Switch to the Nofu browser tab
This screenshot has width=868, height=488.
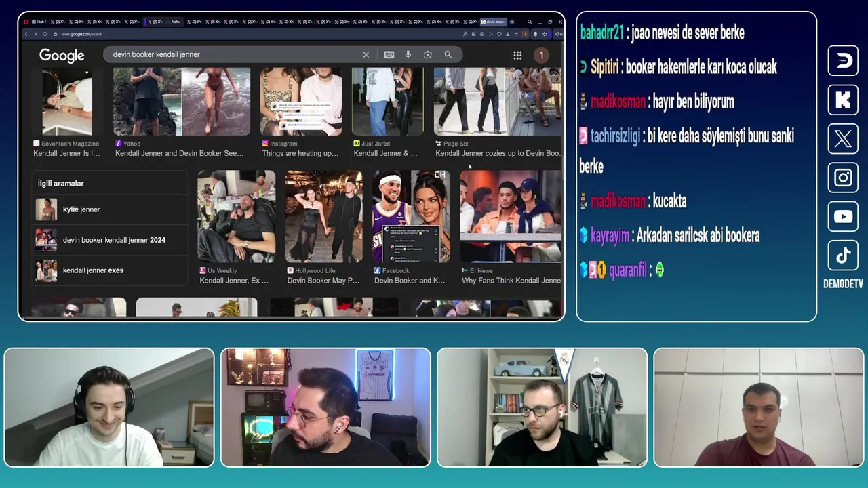175,22
